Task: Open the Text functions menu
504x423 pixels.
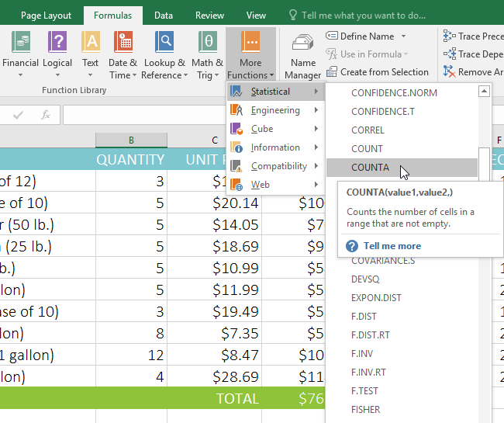Action: tap(91, 54)
